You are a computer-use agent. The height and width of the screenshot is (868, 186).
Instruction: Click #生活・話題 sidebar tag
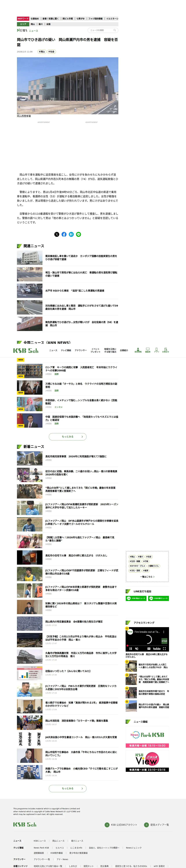(135, 561)
